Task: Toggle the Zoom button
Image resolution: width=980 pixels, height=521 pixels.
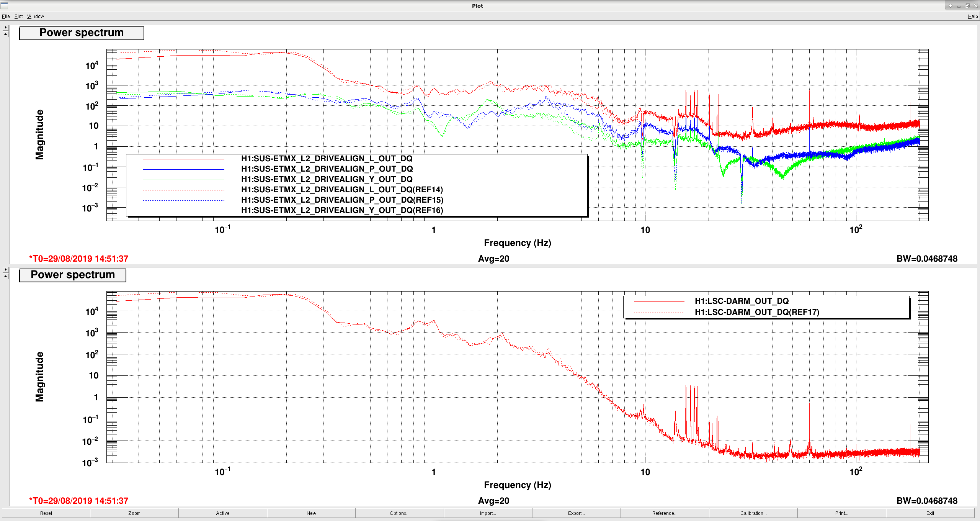Action: [134, 513]
